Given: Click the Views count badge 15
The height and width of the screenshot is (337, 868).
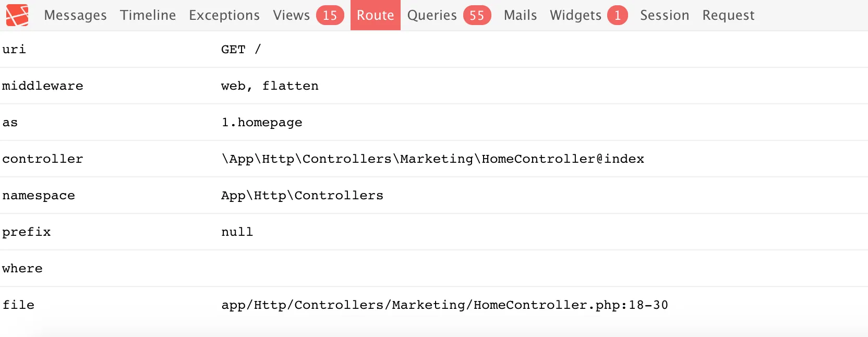Looking at the screenshot, I should [x=330, y=15].
